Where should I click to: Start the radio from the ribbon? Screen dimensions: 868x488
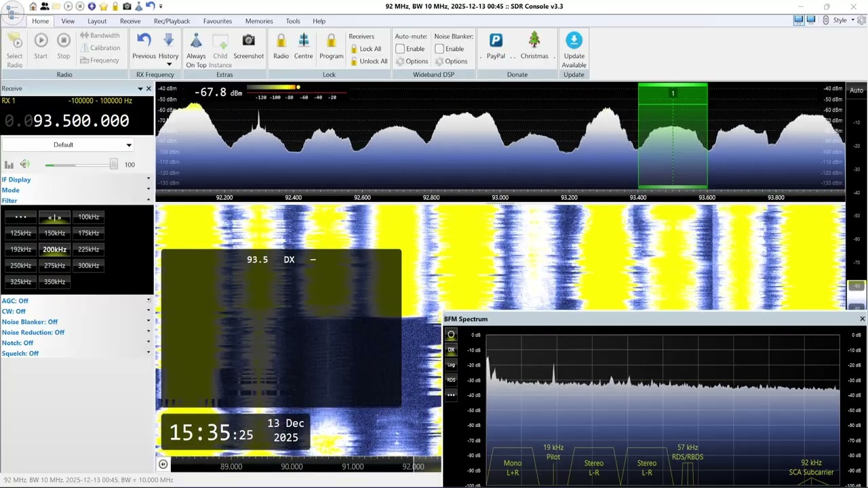41,47
